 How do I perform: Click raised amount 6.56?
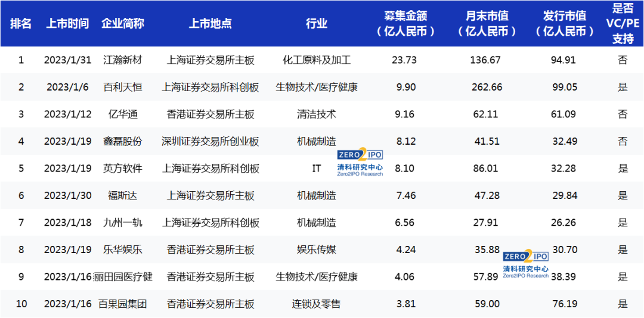coord(405,223)
